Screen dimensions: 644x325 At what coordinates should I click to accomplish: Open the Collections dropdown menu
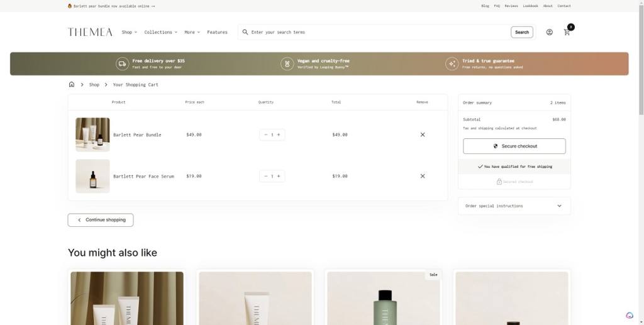point(160,32)
